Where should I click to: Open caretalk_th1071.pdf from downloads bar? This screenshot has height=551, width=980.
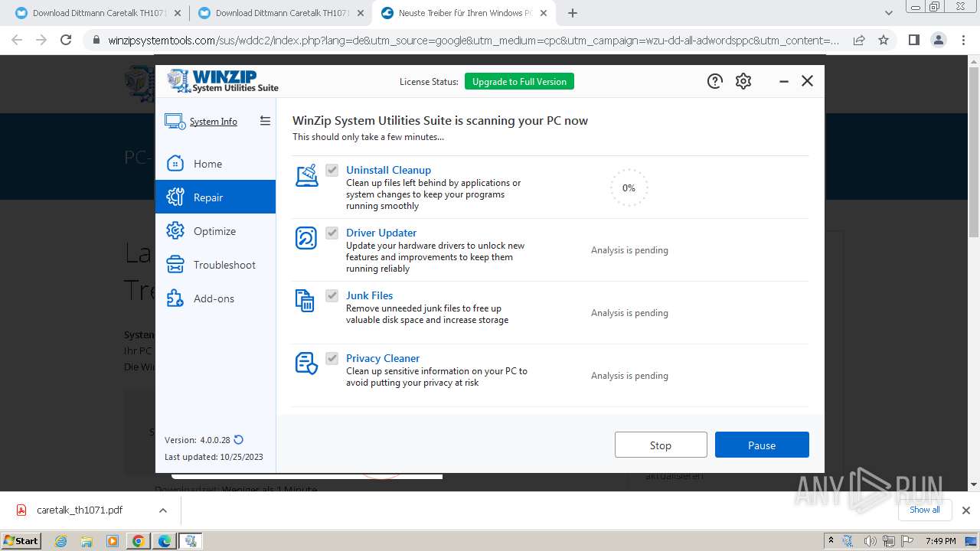[80, 510]
